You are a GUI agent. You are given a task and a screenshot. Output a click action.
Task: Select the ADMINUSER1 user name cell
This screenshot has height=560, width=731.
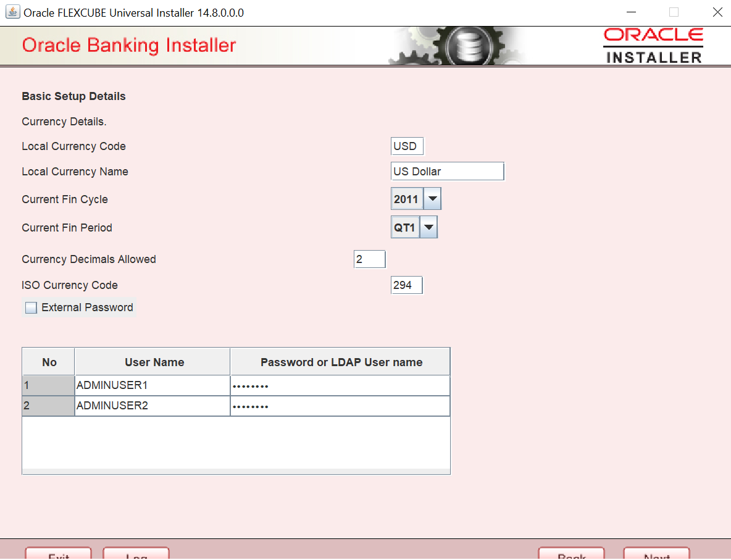(x=152, y=386)
